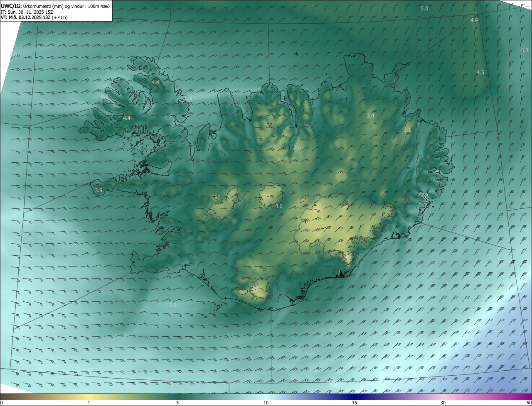Select the 'VT: Mið. 03.12.2025 13Z (+70 h)' line

tap(34, 17)
